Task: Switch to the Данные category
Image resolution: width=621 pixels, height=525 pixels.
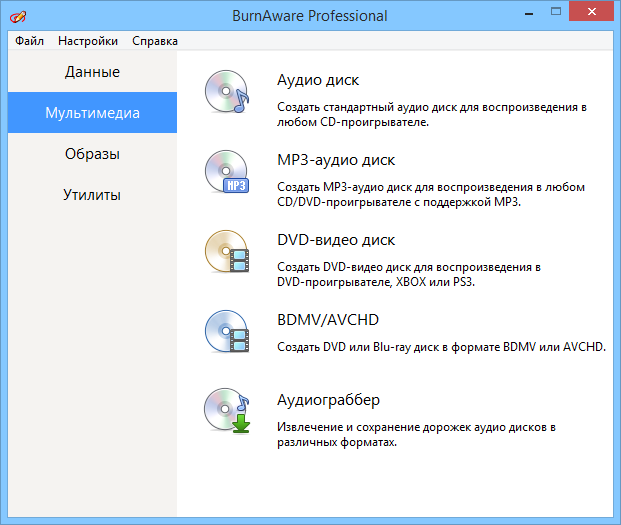Action: (x=92, y=72)
